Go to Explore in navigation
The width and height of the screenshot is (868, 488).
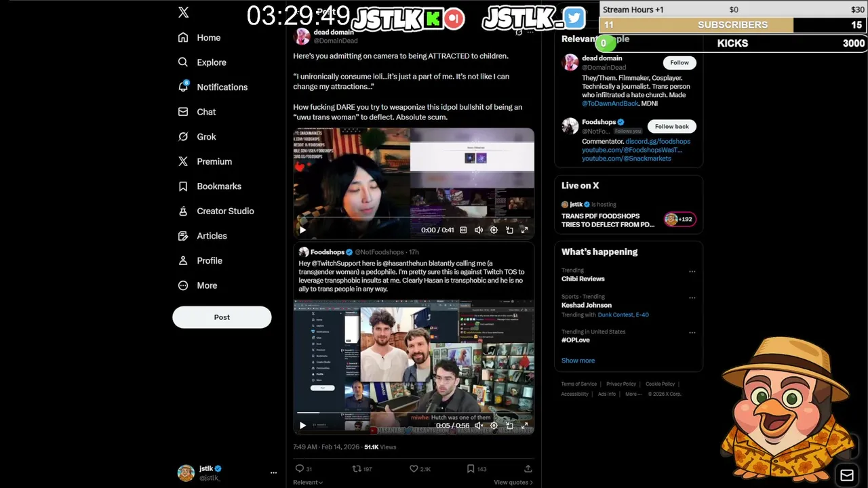(212, 62)
